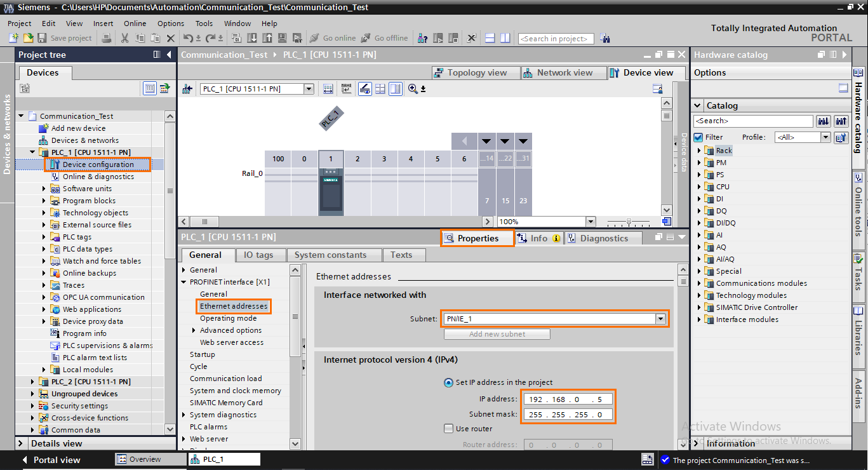This screenshot has width=868, height=470.
Task: Uncheck the catalog Filter checkbox
Action: pos(698,137)
